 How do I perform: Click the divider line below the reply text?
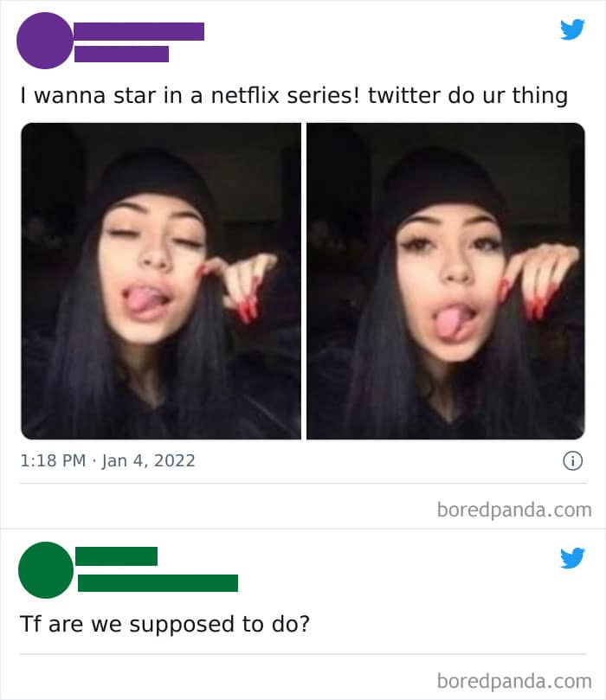click(x=303, y=654)
